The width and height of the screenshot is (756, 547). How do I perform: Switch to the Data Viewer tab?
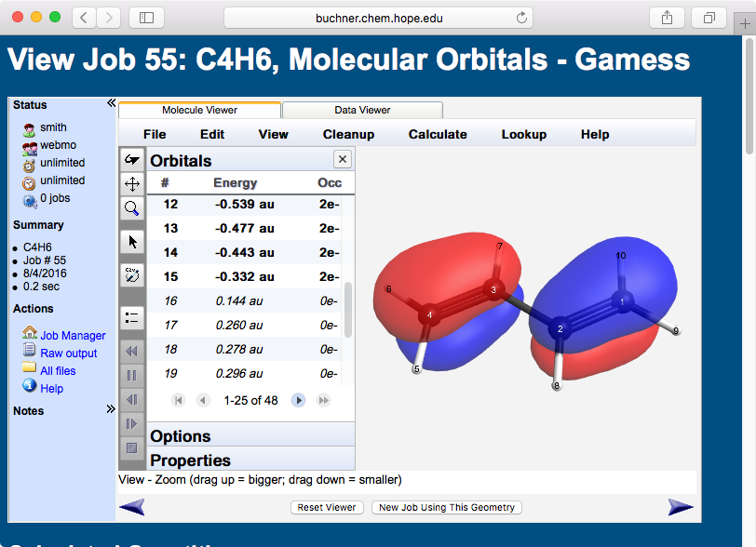point(362,110)
